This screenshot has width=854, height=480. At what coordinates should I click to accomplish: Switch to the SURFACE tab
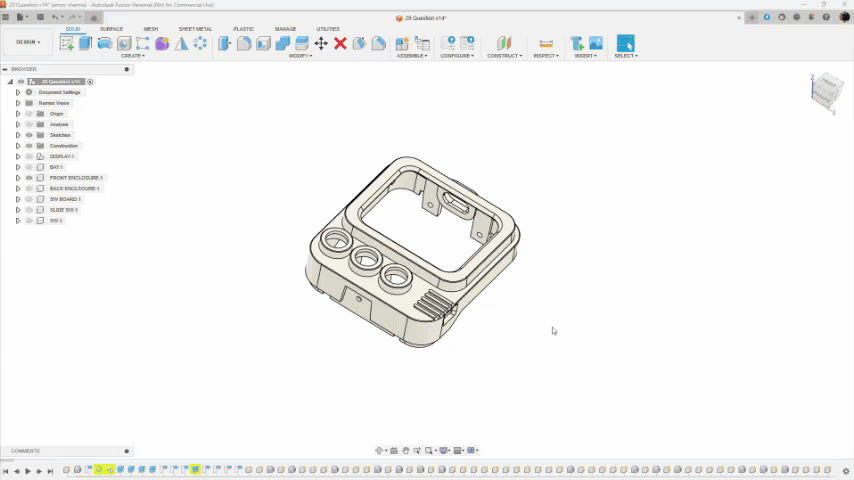pyautogui.click(x=111, y=29)
